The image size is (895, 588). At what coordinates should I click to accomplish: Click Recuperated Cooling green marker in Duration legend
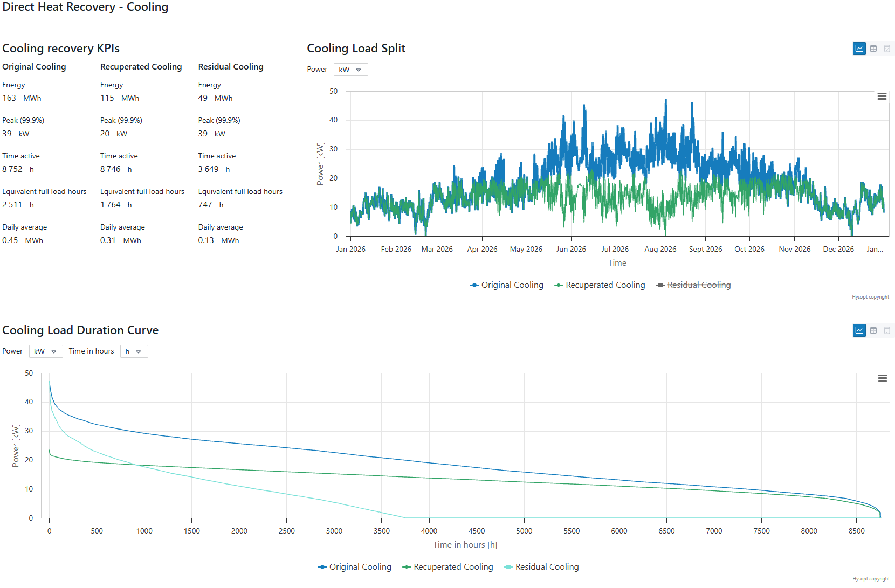tap(407, 567)
